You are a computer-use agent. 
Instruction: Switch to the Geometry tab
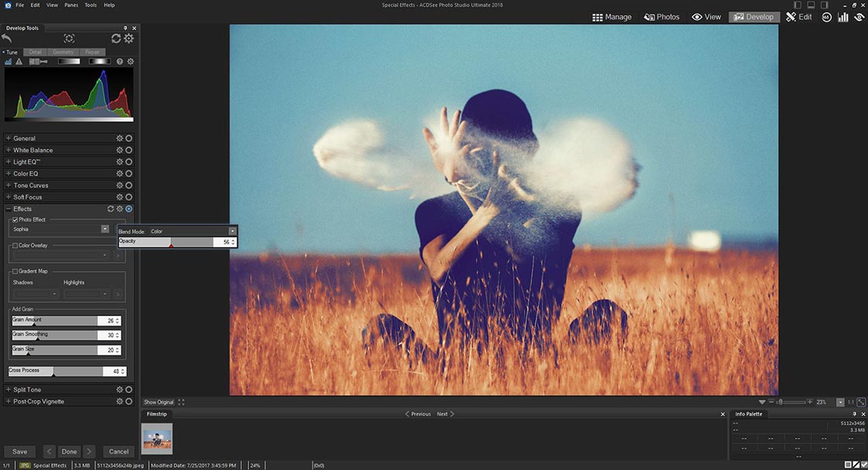coord(63,52)
